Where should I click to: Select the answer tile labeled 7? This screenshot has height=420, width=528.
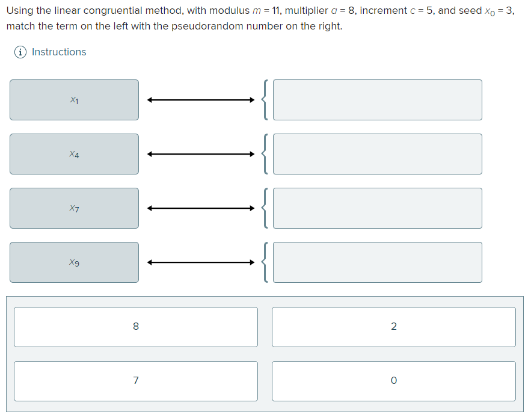[x=136, y=381]
